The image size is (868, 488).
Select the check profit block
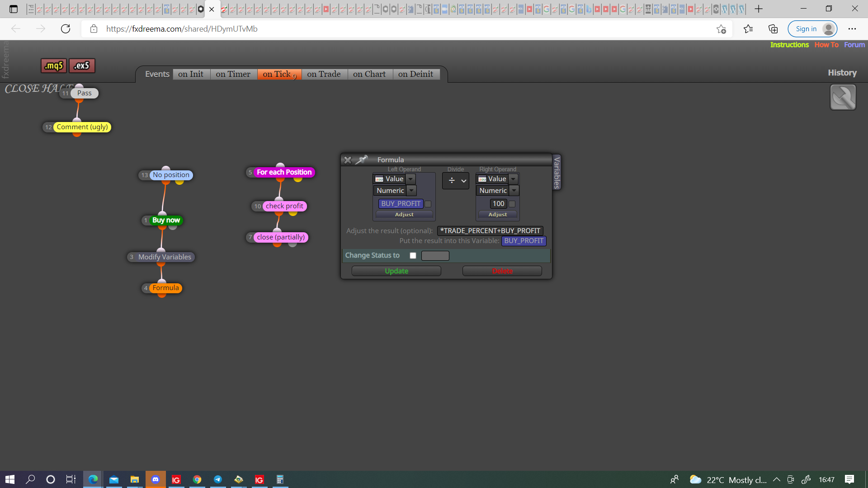[284, 206]
